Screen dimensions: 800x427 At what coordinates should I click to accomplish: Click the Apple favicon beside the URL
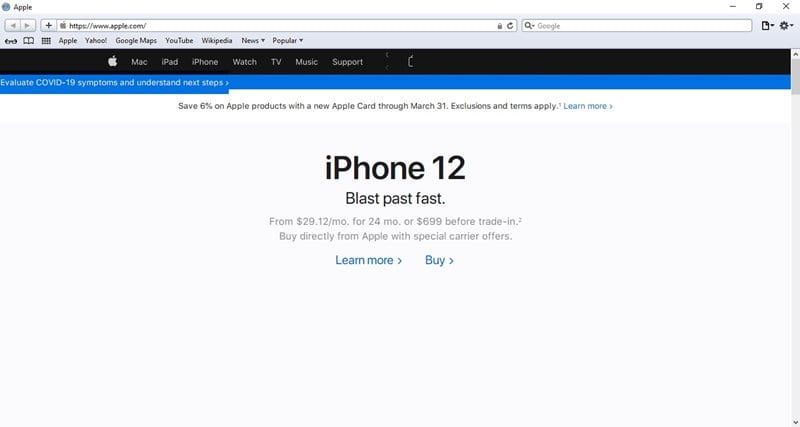click(x=63, y=26)
